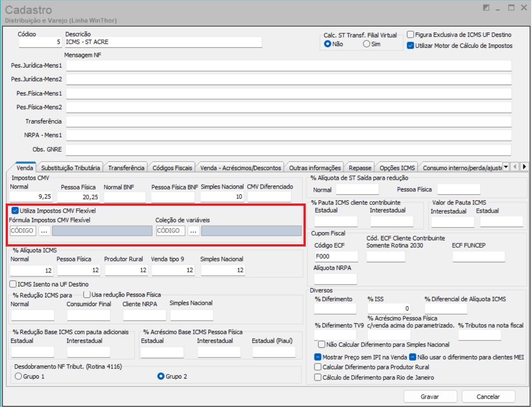Open Venda - Acréscimos/Descontos tab
The height and width of the screenshot is (407, 532).
pos(240,168)
